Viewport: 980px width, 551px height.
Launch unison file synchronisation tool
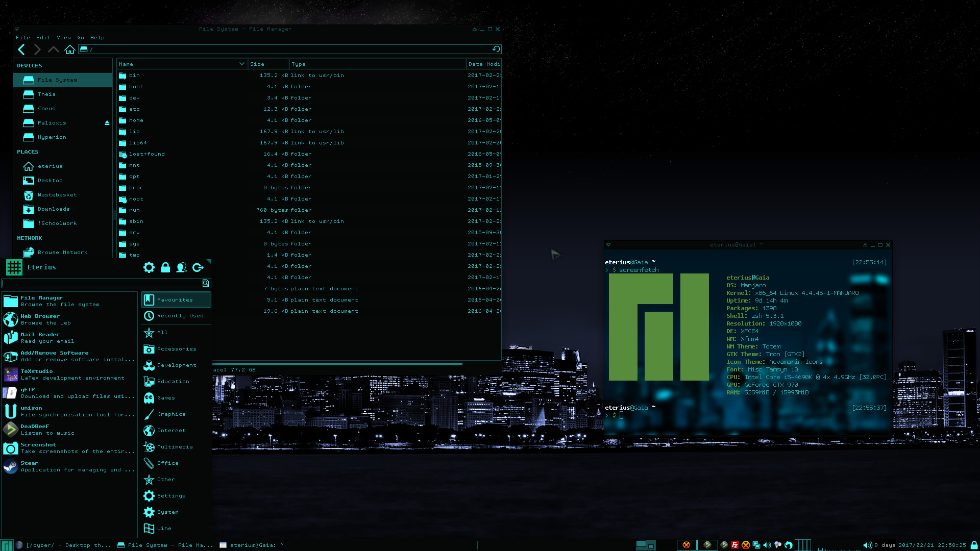69,411
